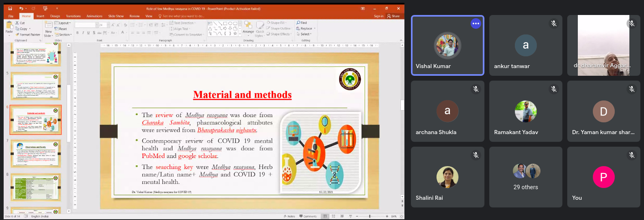Viewport: 644px width, 220px height.
Task: Open more options on Vishal Kumar tile
Action: (476, 23)
